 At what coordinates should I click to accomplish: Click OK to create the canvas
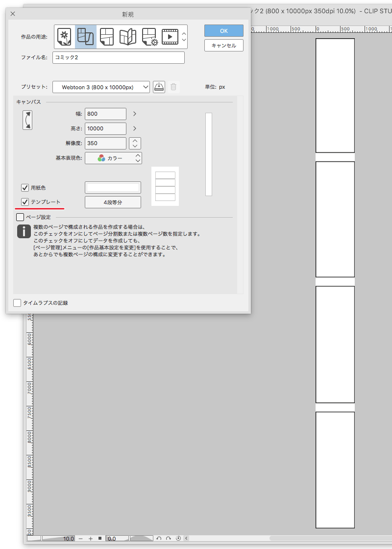[x=223, y=30]
